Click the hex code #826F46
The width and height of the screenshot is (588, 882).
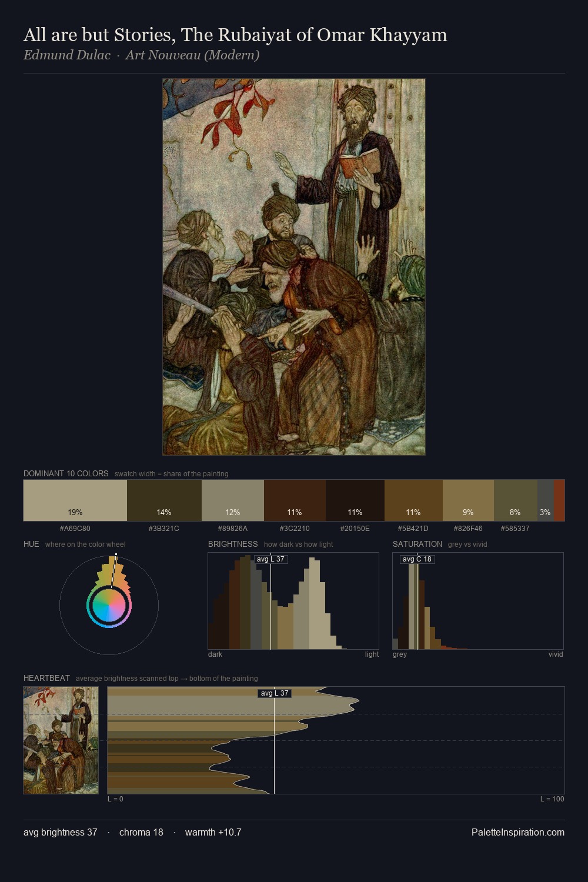468,529
